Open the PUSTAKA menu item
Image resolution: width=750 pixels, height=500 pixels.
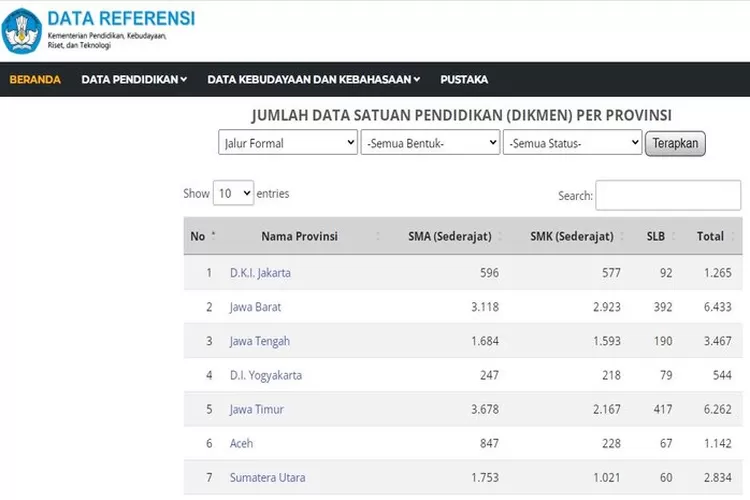(x=464, y=79)
